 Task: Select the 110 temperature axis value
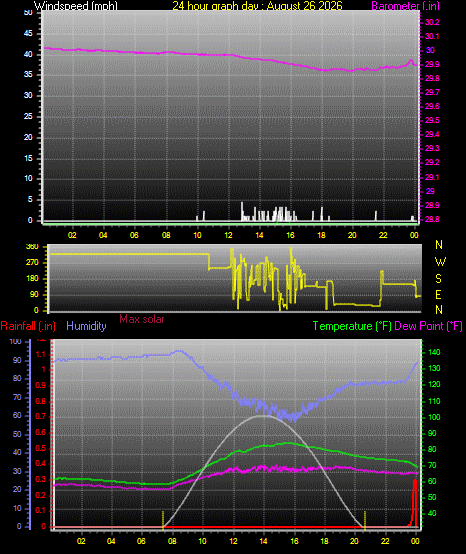coord(434,401)
